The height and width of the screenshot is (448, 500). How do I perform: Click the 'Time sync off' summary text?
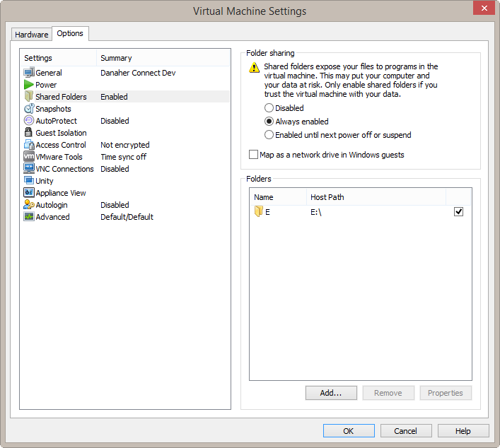(123, 157)
